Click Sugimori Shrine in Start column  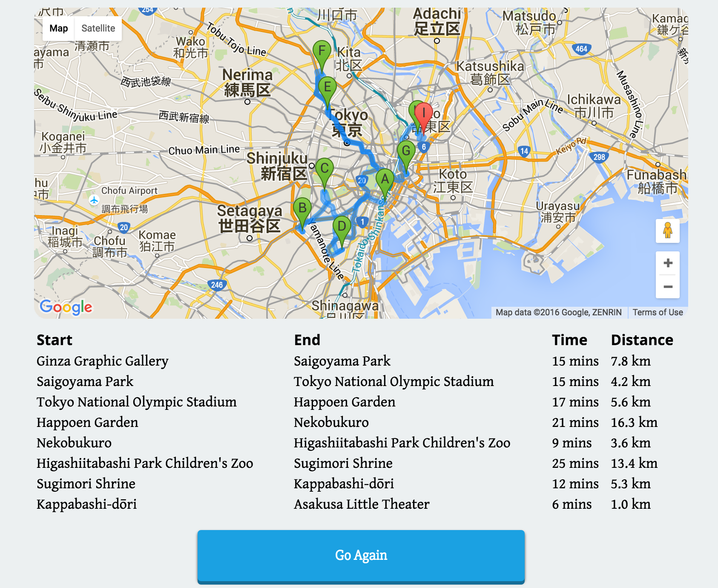tap(86, 484)
